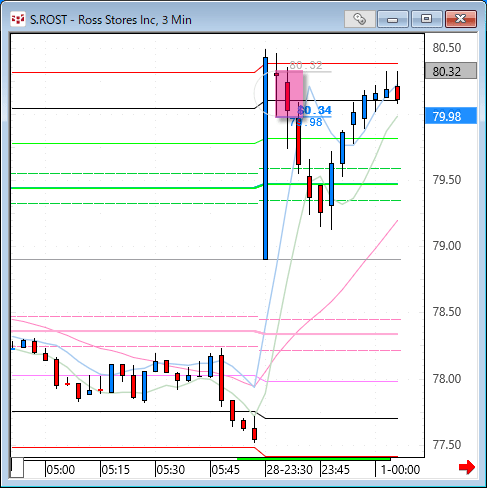The image size is (487, 488).
Task: Click the 78.50 price scale label
Action: (x=447, y=312)
